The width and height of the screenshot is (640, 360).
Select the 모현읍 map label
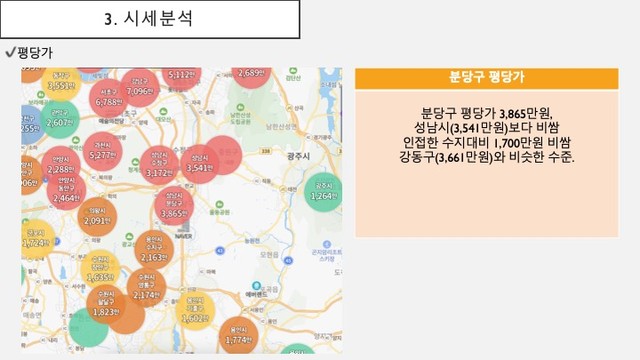pyautogui.click(x=269, y=255)
